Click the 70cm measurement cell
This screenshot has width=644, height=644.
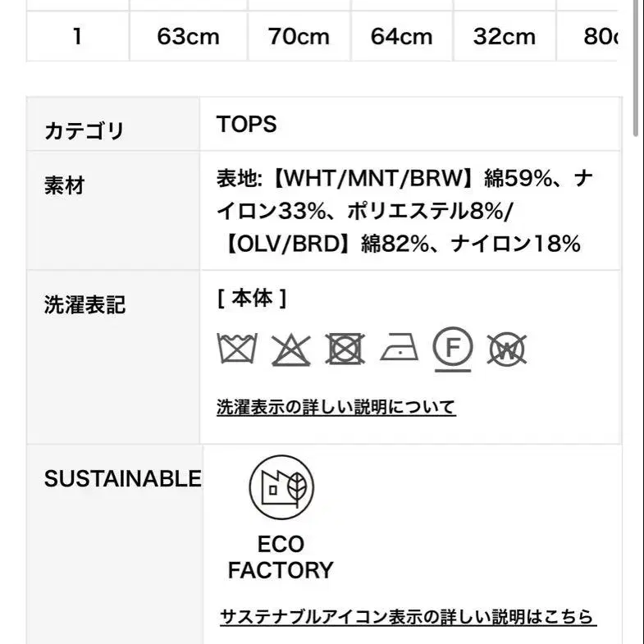299,36
